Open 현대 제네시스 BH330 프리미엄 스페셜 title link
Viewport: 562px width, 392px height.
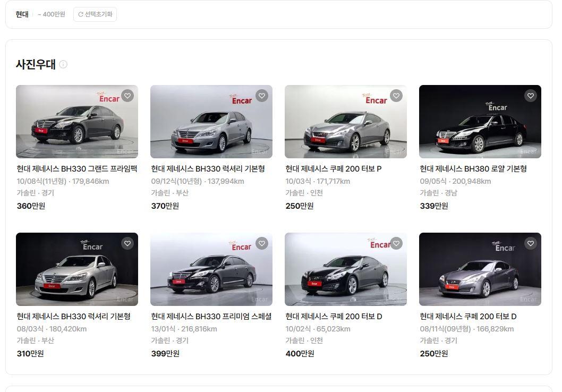pos(211,317)
